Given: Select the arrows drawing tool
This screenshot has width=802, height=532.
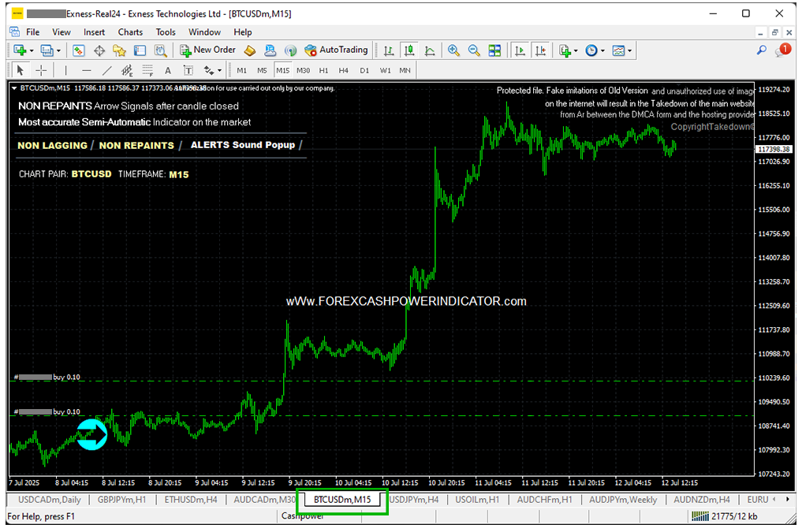Looking at the screenshot, I should 209,70.
